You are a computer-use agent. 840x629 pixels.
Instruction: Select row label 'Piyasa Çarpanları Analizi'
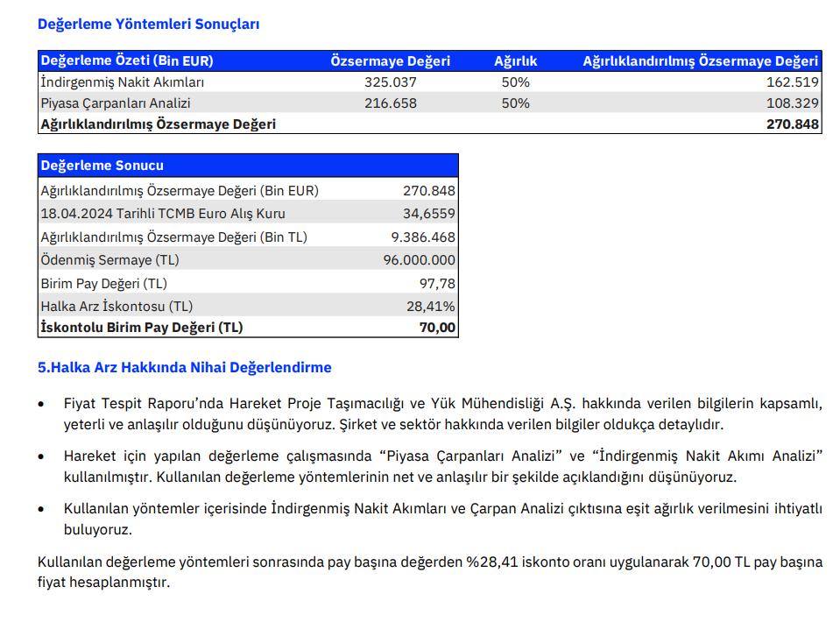116,102
